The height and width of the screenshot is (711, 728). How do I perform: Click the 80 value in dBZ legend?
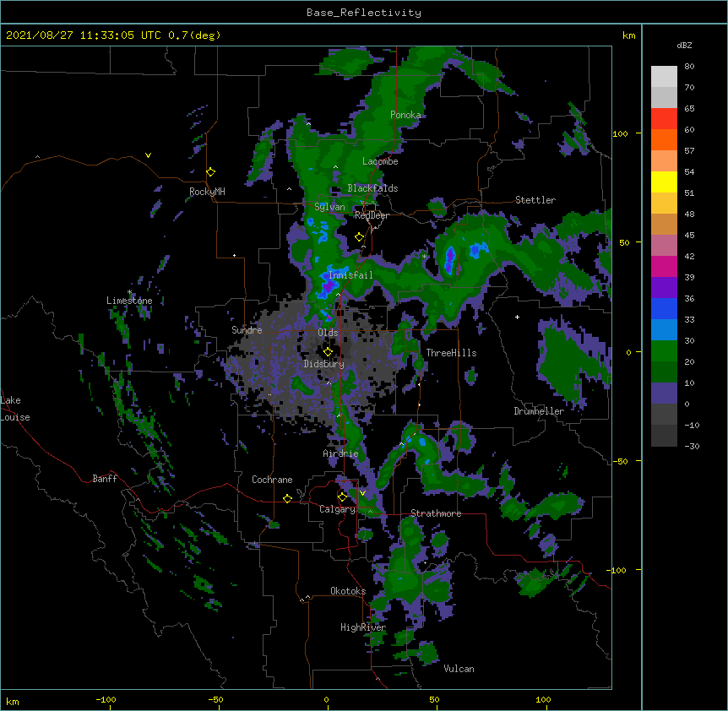689,67
